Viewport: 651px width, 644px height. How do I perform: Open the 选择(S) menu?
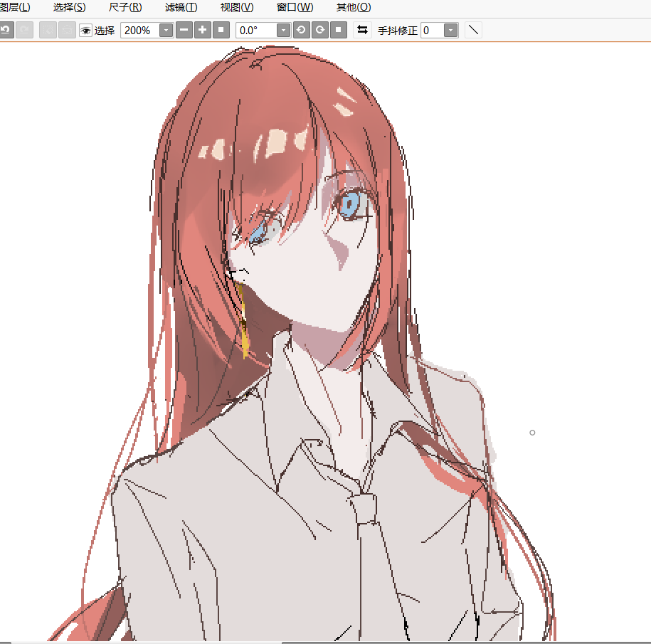point(69,8)
